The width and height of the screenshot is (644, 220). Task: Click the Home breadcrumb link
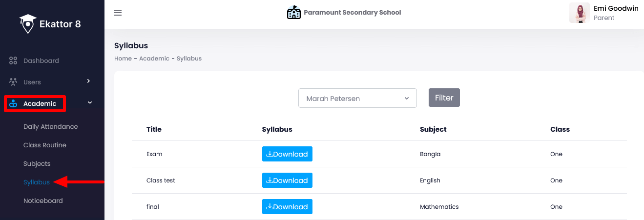pos(123,59)
